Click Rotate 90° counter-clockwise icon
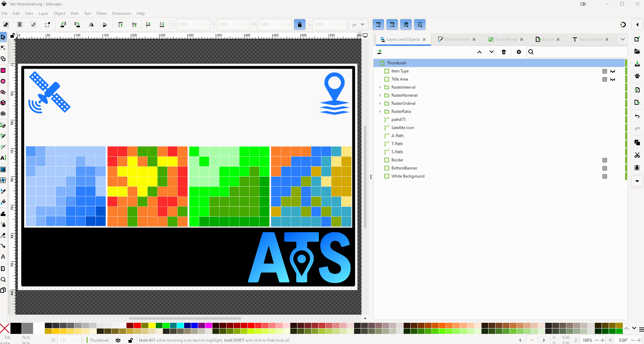 pyautogui.click(x=63, y=25)
